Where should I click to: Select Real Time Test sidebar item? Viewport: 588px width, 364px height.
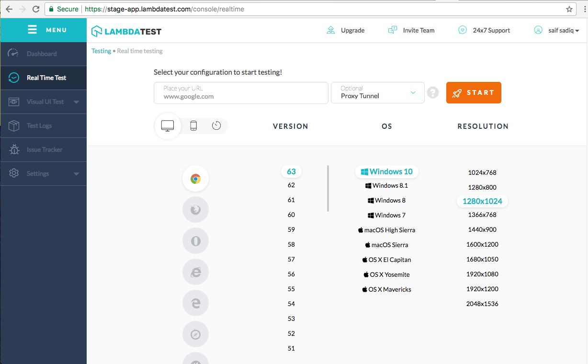[x=43, y=78]
